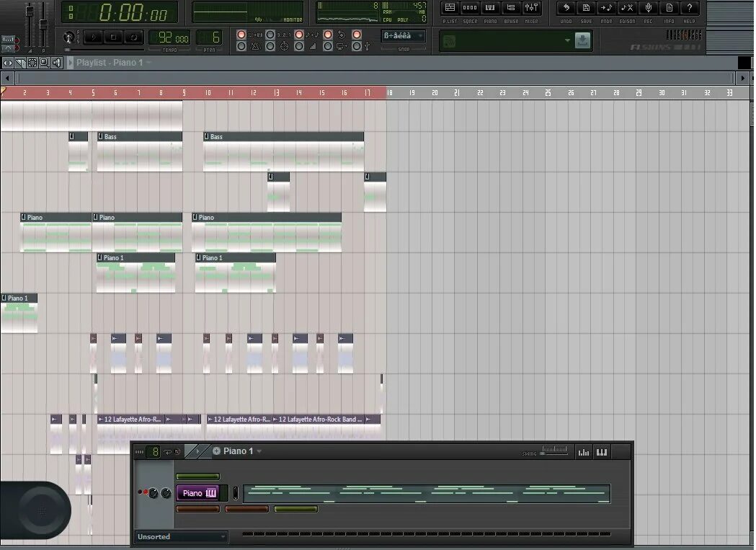
Task: Expand the Playlist - Piano 1 title dropdown
Action: coord(149,63)
